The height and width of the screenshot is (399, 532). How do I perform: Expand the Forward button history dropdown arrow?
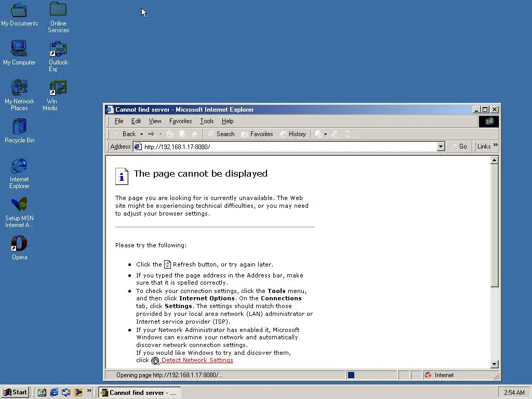tap(161, 135)
